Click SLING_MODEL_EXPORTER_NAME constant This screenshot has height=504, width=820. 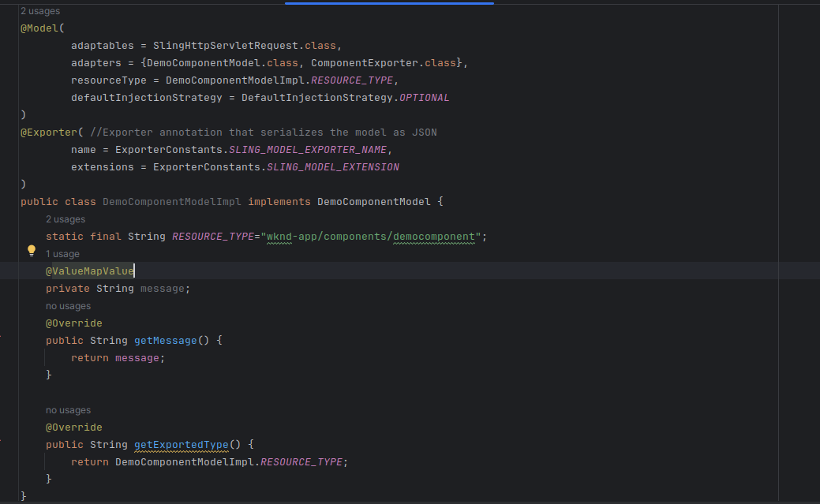(x=308, y=150)
